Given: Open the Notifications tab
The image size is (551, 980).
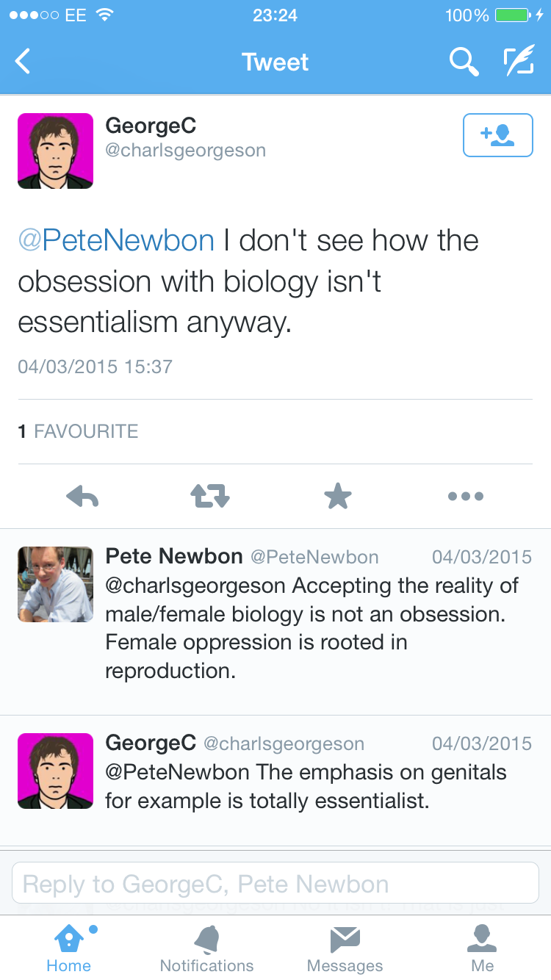Looking at the screenshot, I should point(206,948).
